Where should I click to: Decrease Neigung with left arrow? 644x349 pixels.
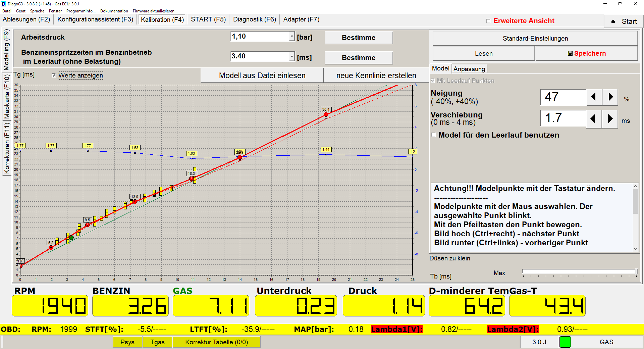594,97
